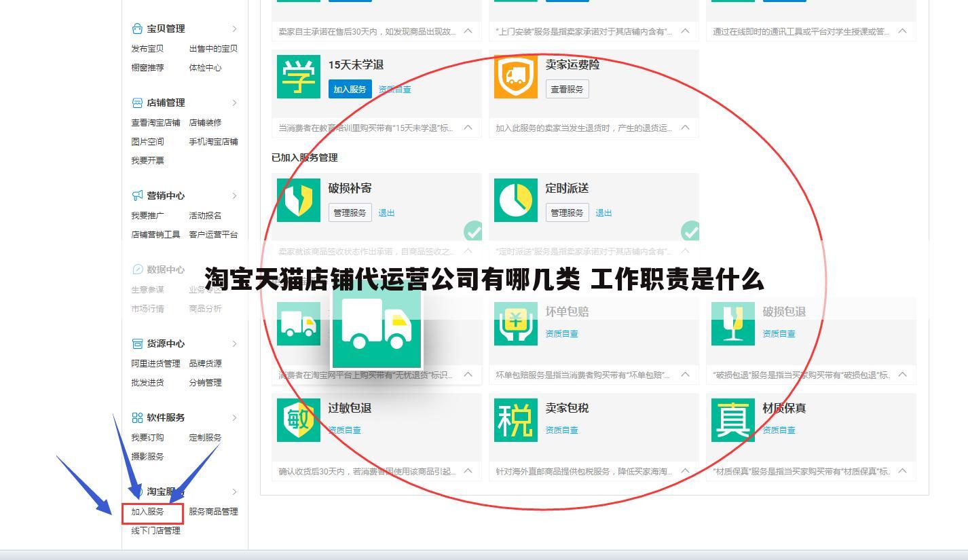Screen dimensions: 968x560
Task: Collapse the 15天未学退 description
Action: coord(468,128)
